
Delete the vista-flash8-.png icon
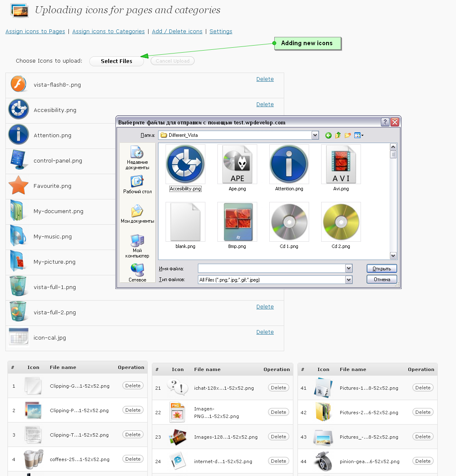265,79
